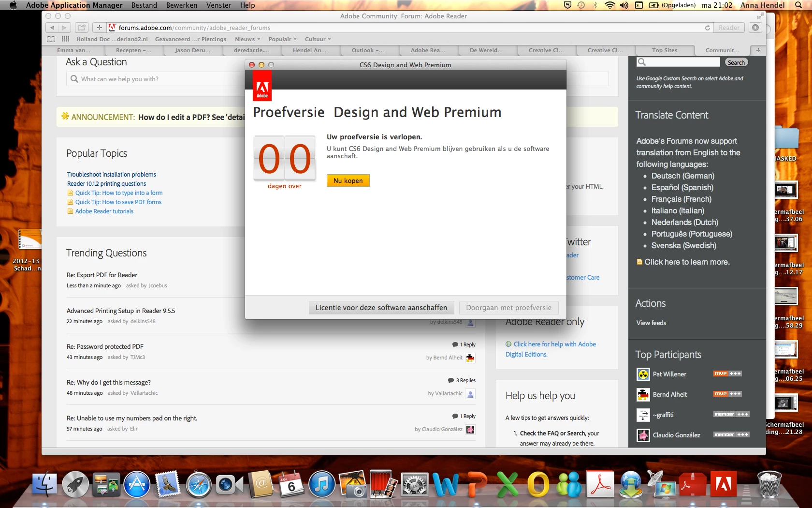Screen dimensions: 812x508
Task: Open the Help menu in menu bar
Action: [x=247, y=5]
